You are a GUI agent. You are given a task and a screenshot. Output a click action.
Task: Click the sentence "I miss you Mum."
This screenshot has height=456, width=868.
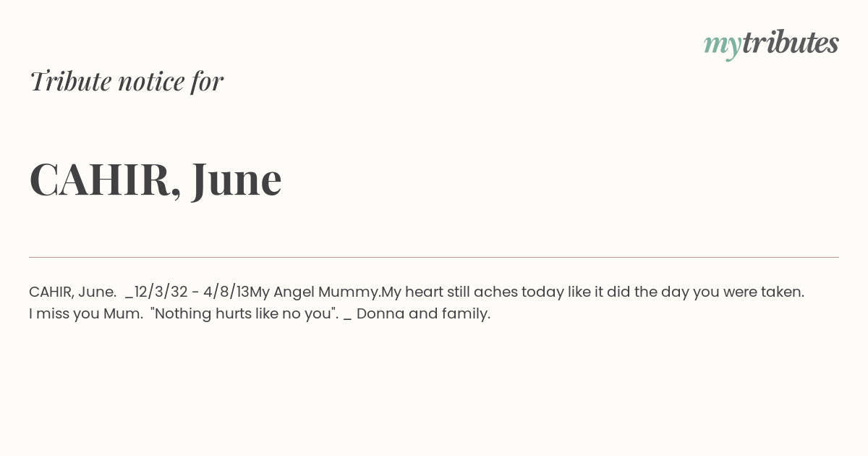tap(86, 314)
